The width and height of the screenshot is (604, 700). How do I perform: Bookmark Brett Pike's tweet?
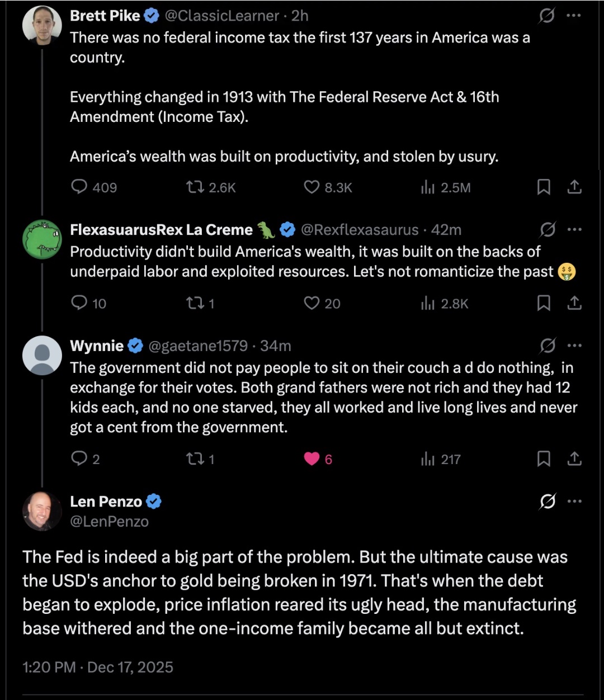[543, 187]
